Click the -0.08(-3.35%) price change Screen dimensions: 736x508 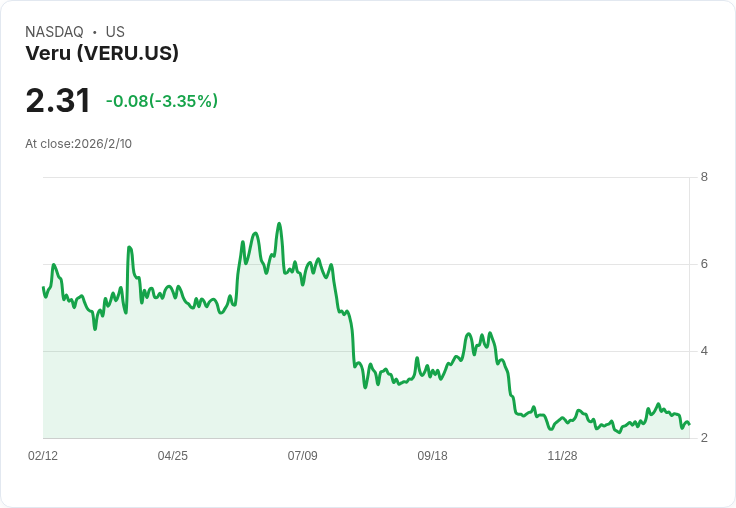point(162,101)
